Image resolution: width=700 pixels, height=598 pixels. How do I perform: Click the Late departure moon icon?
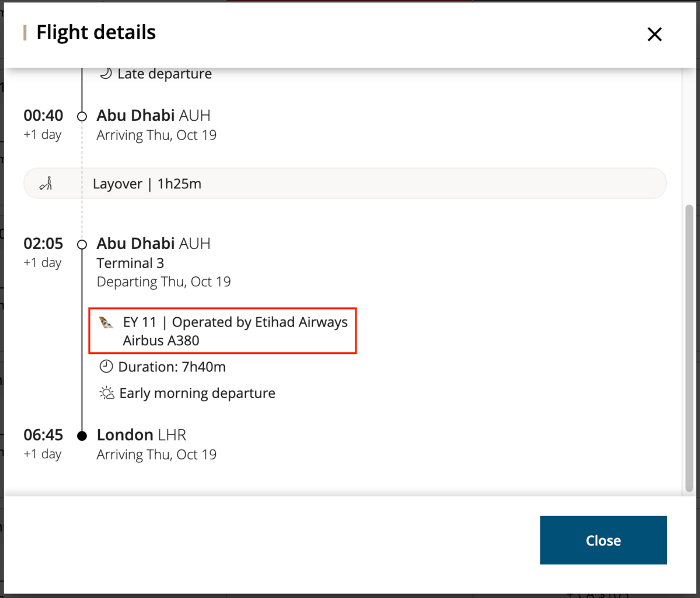pos(106,73)
